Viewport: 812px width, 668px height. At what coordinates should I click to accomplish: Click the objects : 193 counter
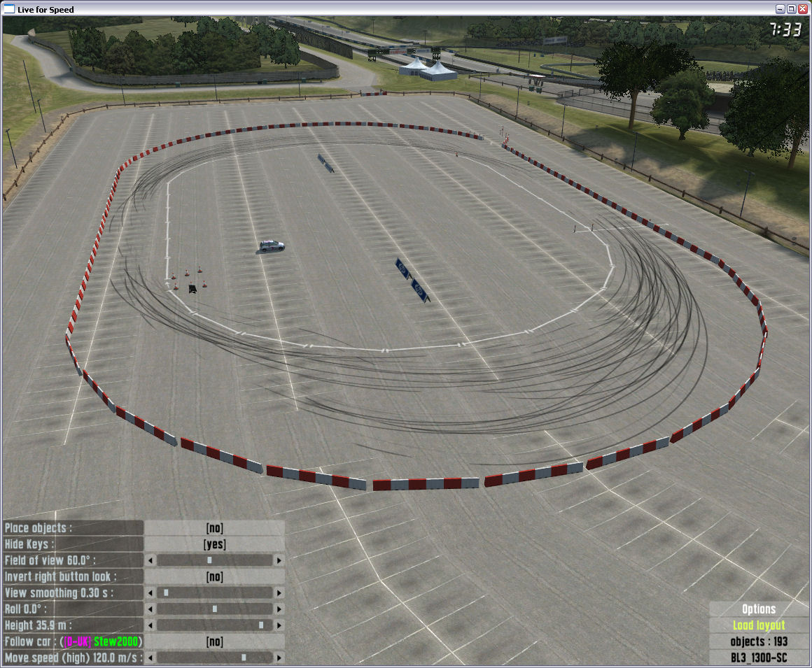click(x=759, y=641)
